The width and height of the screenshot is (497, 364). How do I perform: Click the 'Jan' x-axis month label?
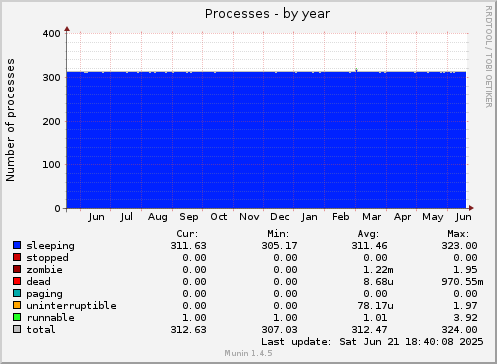pos(309,217)
